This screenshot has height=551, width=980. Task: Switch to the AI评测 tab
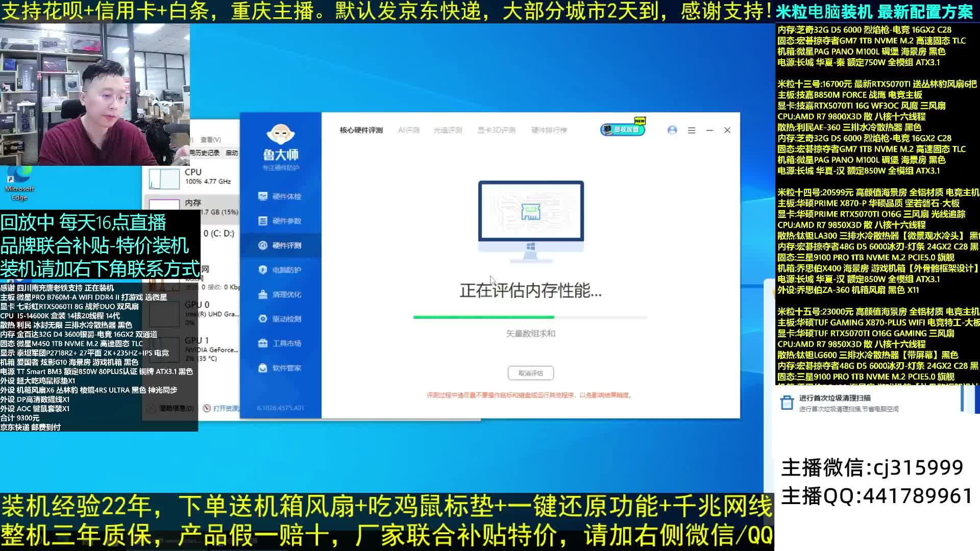[x=408, y=130]
